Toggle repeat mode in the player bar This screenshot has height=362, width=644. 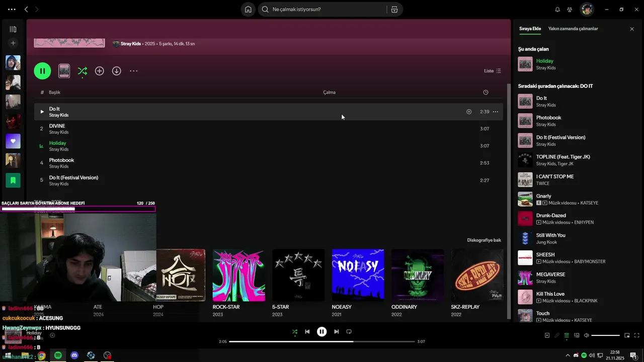click(349, 331)
